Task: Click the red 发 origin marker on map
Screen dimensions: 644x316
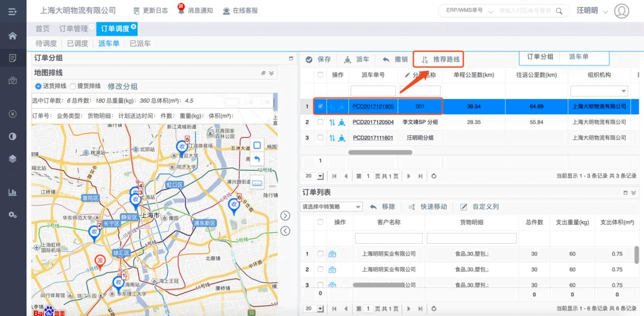Action: click(x=100, y=261)
